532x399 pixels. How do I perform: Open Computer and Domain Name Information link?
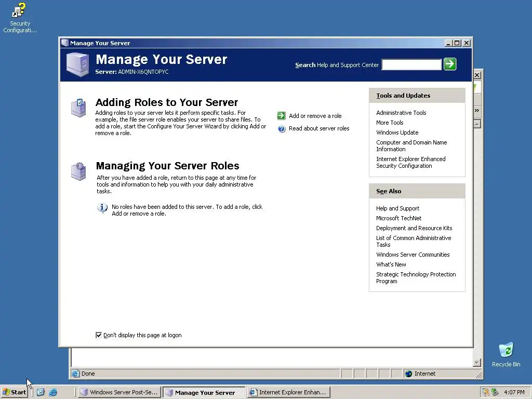pyautogui.click(x=411, y=145)
